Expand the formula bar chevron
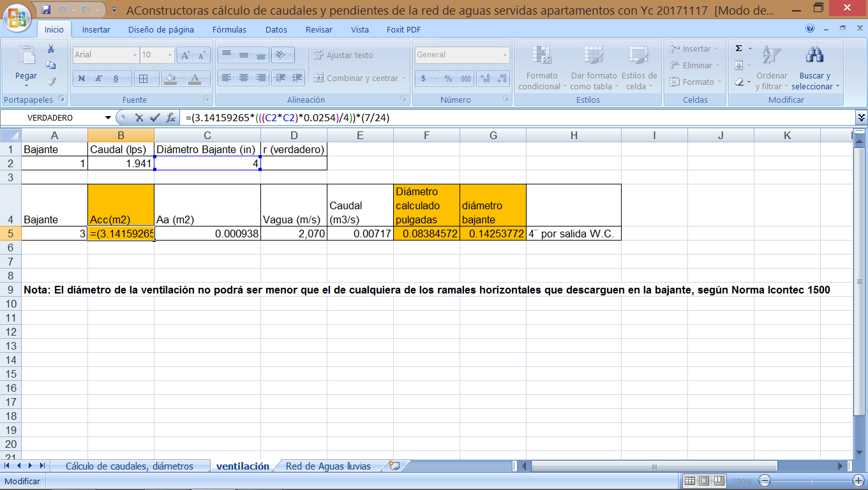This screenshot has height=490, width=868. pos(861,117)
